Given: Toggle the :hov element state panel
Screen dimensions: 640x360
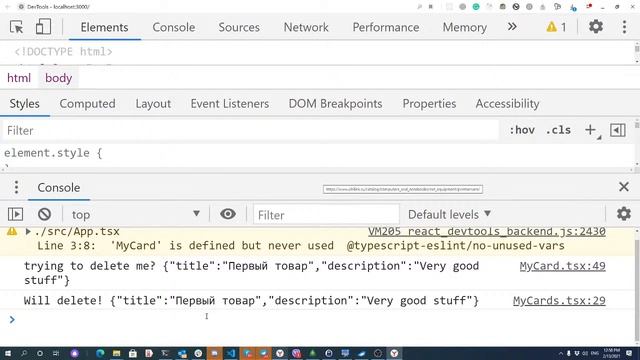Looking at the screenshot, I should pos(522,130).
